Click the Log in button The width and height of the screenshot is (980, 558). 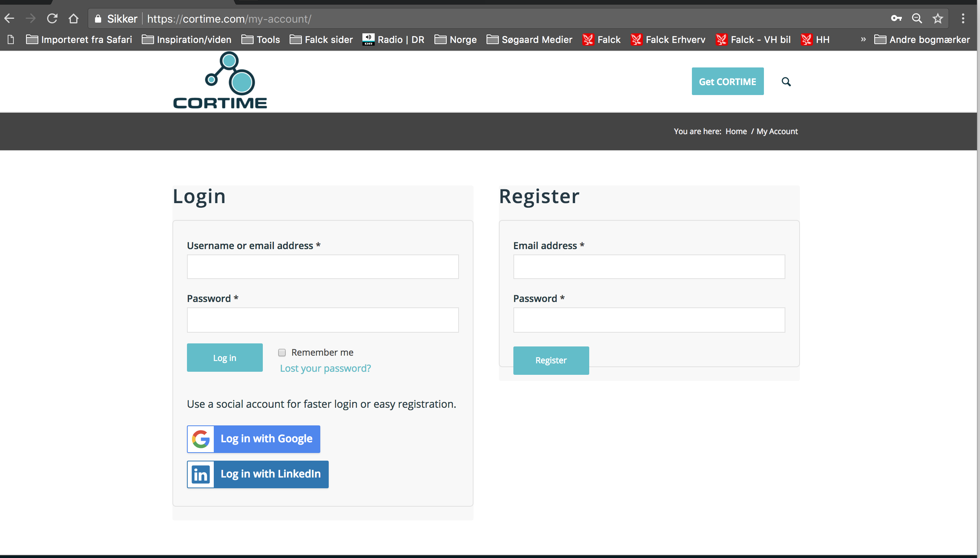point(225,358)
